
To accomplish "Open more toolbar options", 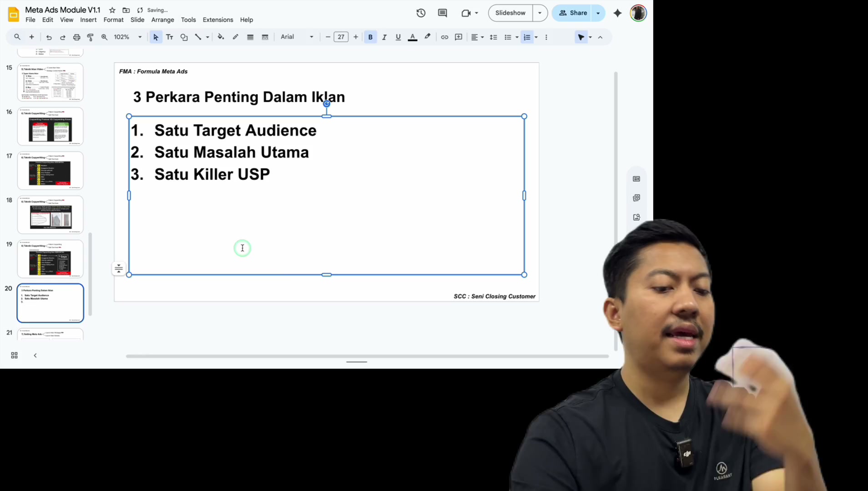I will click(x=546, y=37).
